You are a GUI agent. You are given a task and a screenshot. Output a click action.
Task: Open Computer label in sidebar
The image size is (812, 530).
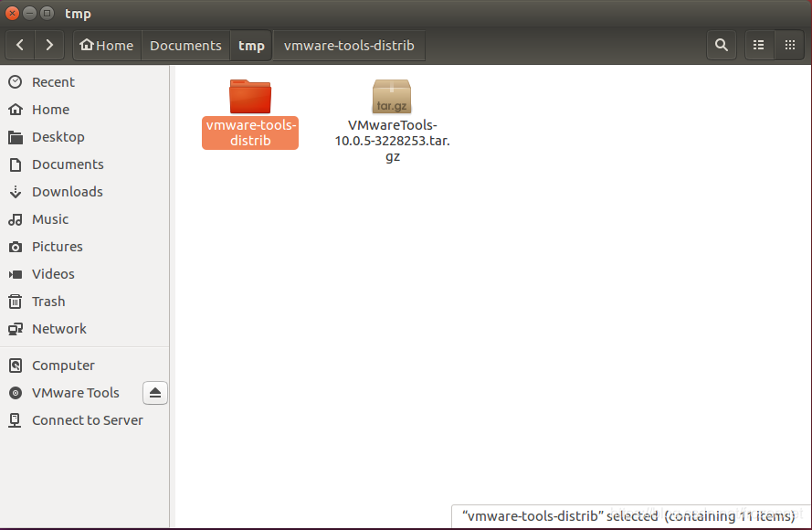tap(63, 366)
